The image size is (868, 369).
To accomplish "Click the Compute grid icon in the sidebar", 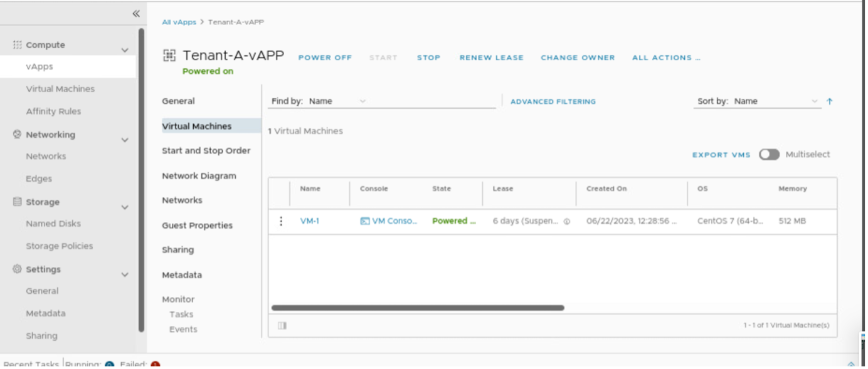I will point(17,44).
